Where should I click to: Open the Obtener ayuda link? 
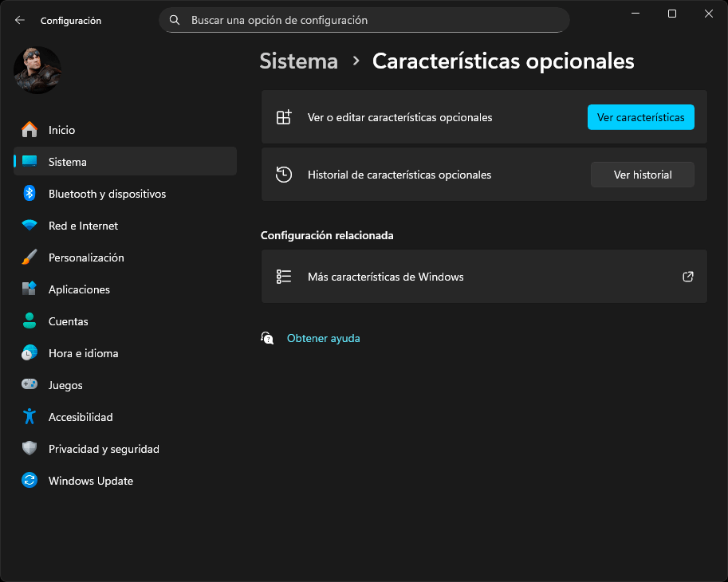tap(323, 338)
